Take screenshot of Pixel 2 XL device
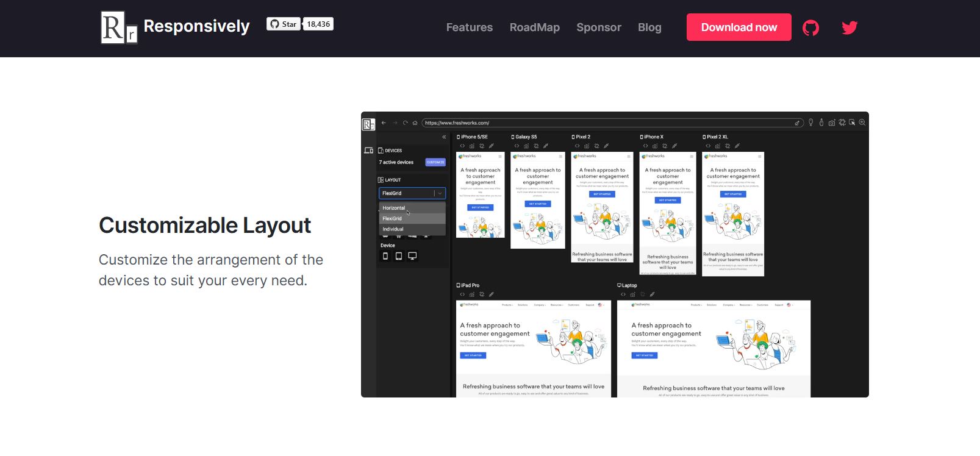This screenshot has width=980, height=456. tap(718, 146)
